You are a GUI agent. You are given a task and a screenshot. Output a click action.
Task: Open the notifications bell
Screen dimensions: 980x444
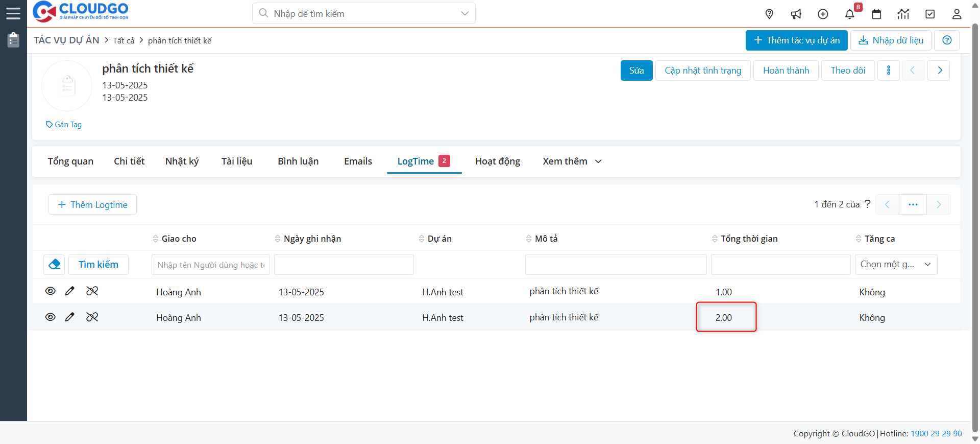[x=850, y=14]
